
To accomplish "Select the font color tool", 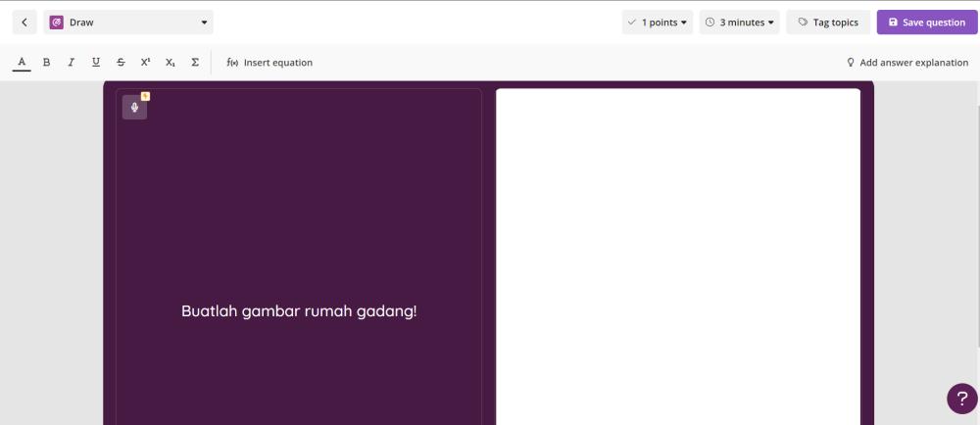I will [22, 63].
